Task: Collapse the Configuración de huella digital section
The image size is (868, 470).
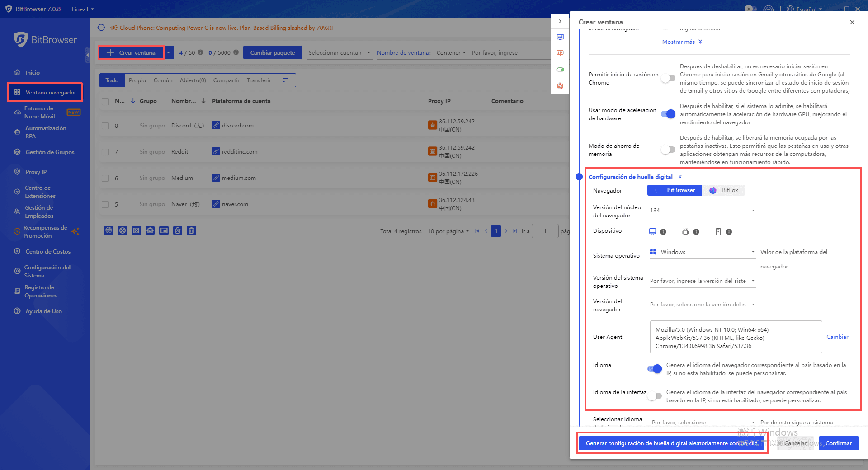Action: click(680, 177)
